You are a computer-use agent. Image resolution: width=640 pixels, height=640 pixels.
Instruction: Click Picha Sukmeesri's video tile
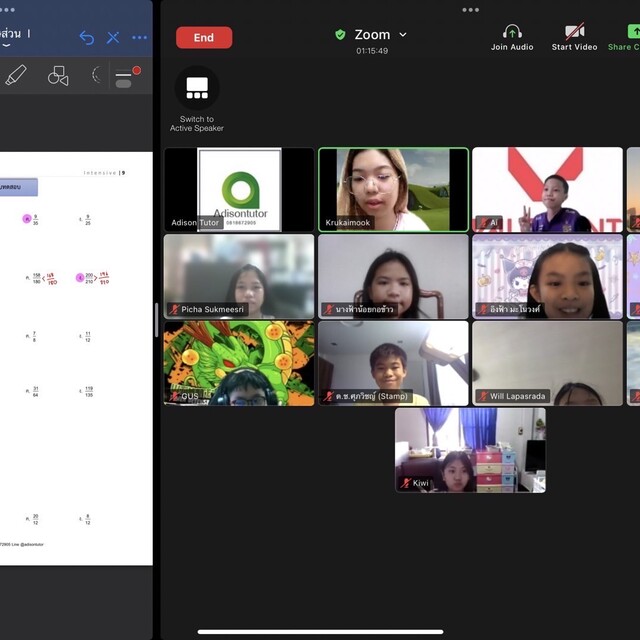(x=239, y=276)
